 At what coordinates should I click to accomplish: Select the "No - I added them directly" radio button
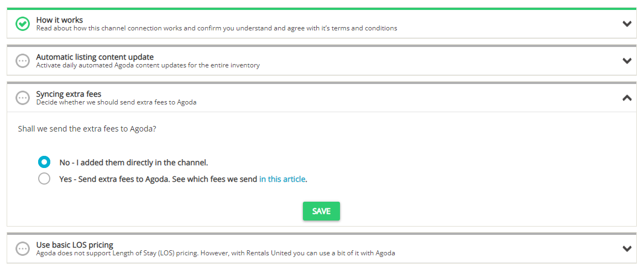pyautogui.click(x=44, y=162)
